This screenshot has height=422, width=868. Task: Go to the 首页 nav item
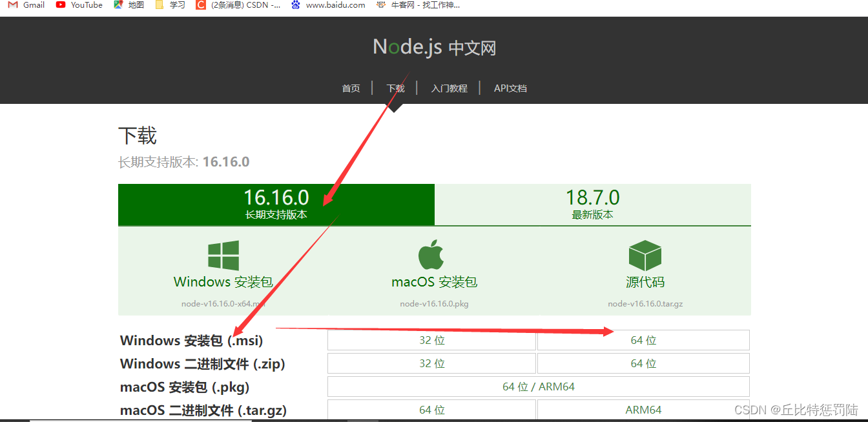(x=351, y=88)
